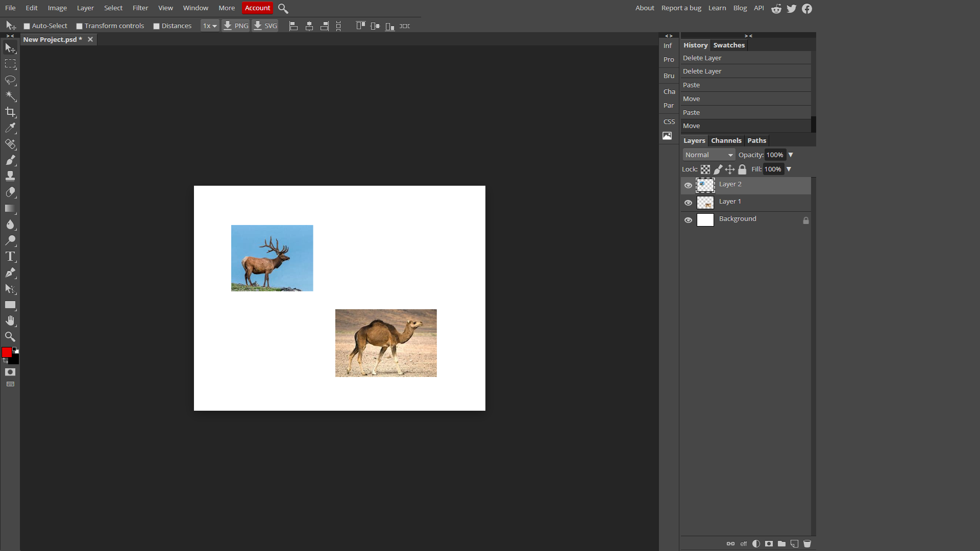
Task: Select the Lasso selection tool
Action: pos(10,80)
